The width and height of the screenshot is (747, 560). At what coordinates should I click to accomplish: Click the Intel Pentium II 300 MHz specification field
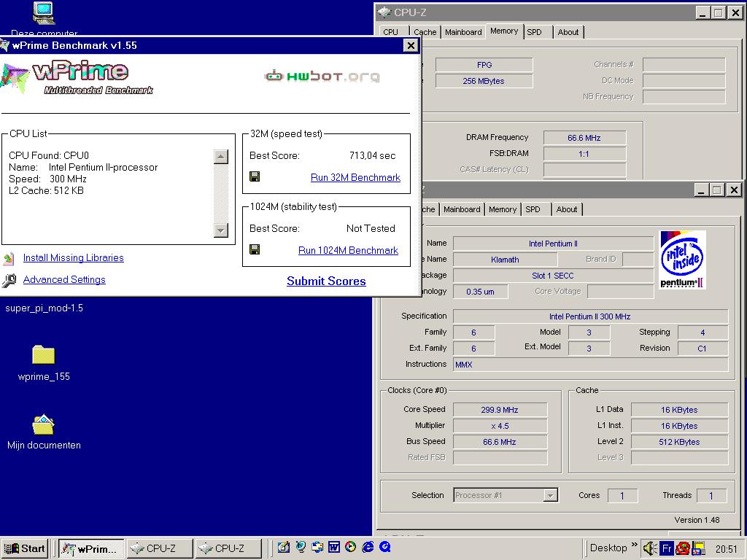(590, 316)
